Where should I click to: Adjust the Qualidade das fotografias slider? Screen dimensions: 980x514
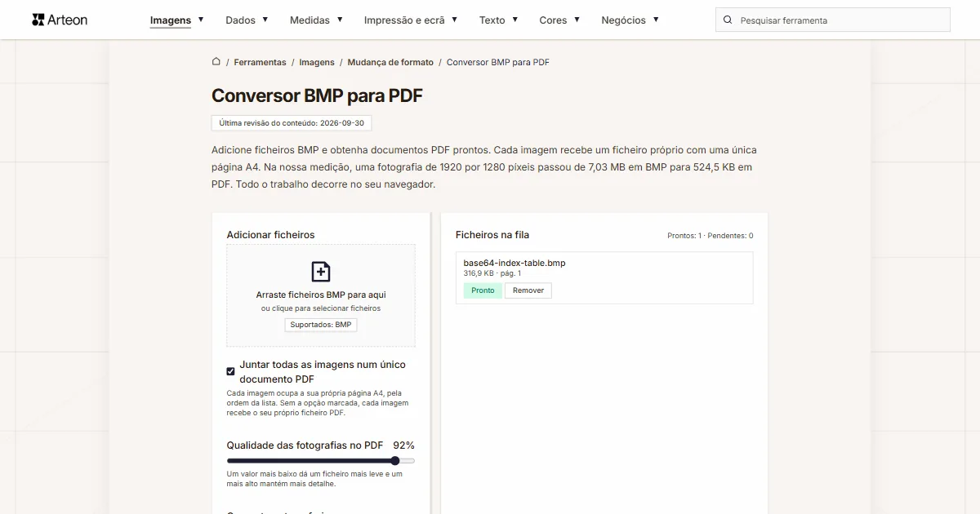(321, 461)
